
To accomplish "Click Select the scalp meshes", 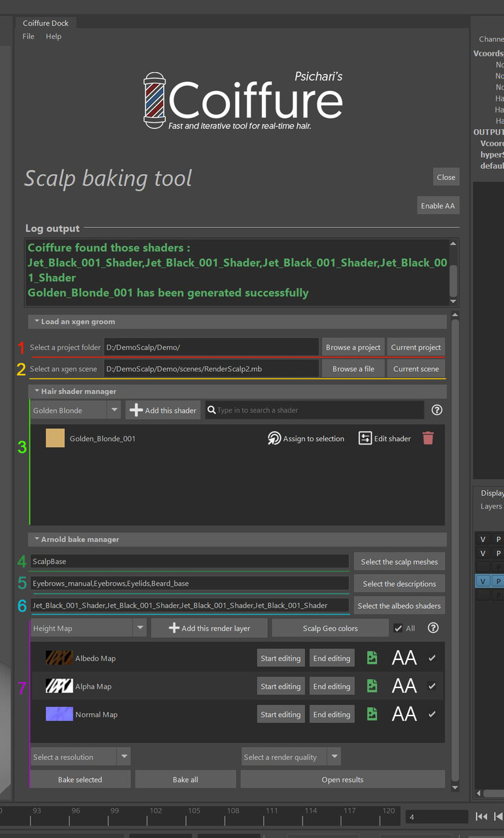I will tap(399, 562).
